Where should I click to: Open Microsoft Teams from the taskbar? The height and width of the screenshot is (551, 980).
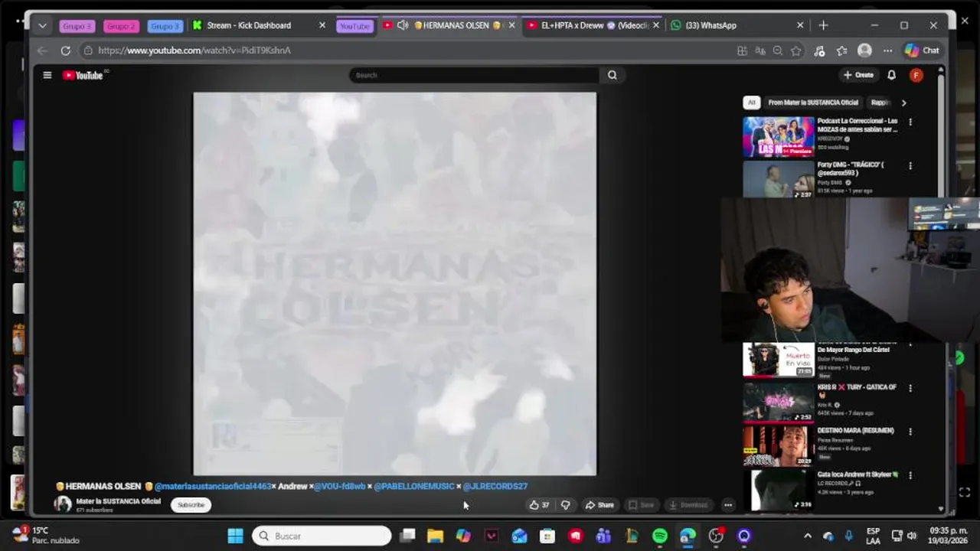coord(603,536)
